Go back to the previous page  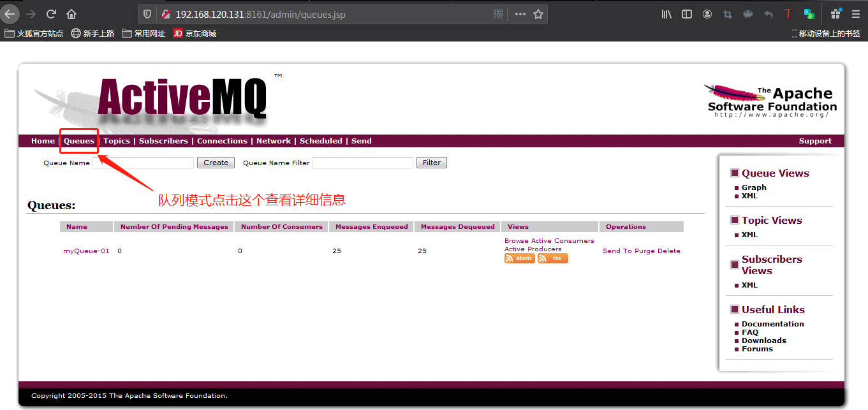[9, 14]
